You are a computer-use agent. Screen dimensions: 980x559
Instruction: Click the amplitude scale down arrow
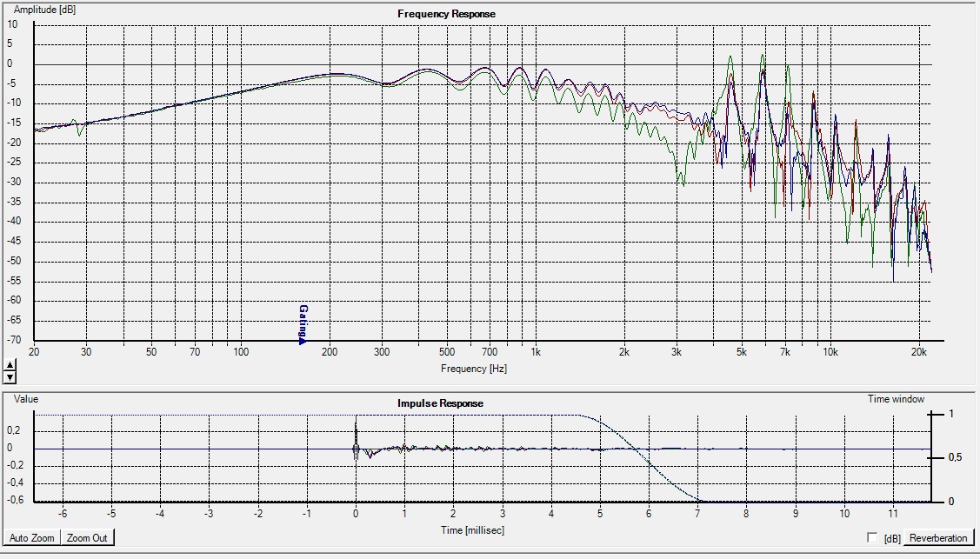(x=10, y=377)
